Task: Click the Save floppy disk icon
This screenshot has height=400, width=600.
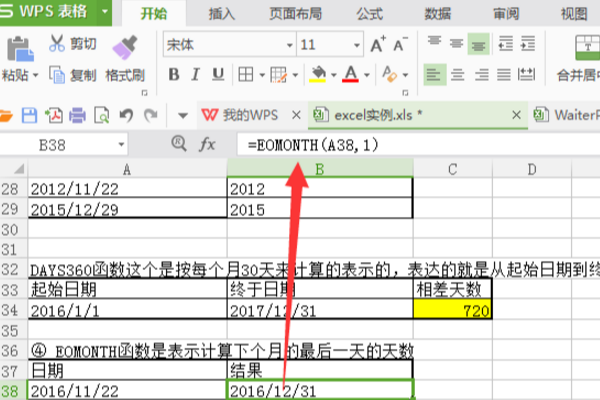Action: (29, 115)
